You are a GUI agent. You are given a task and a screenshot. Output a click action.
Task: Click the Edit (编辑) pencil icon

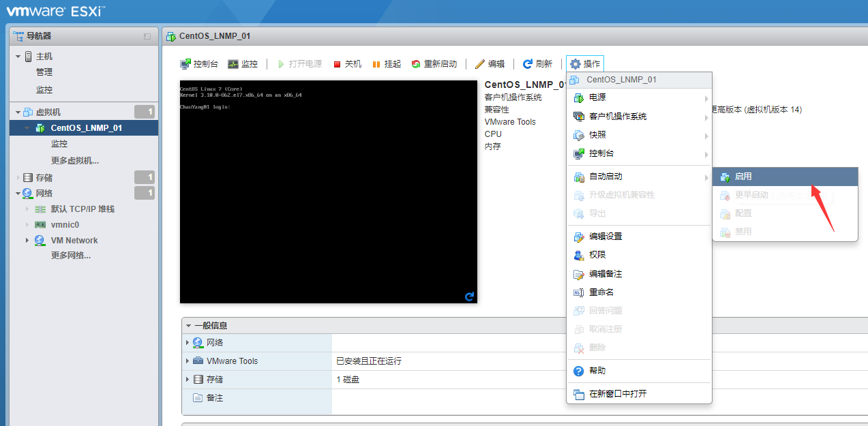tap(480, 64)
